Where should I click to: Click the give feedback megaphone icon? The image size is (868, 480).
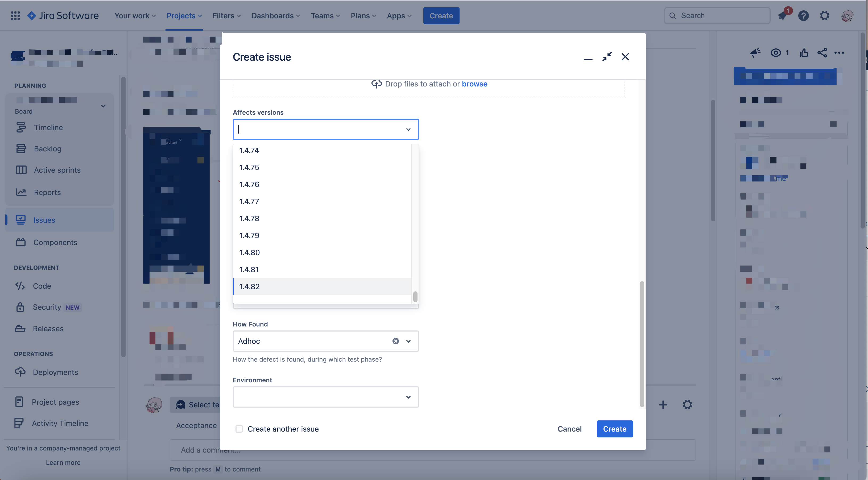(755, 52)
